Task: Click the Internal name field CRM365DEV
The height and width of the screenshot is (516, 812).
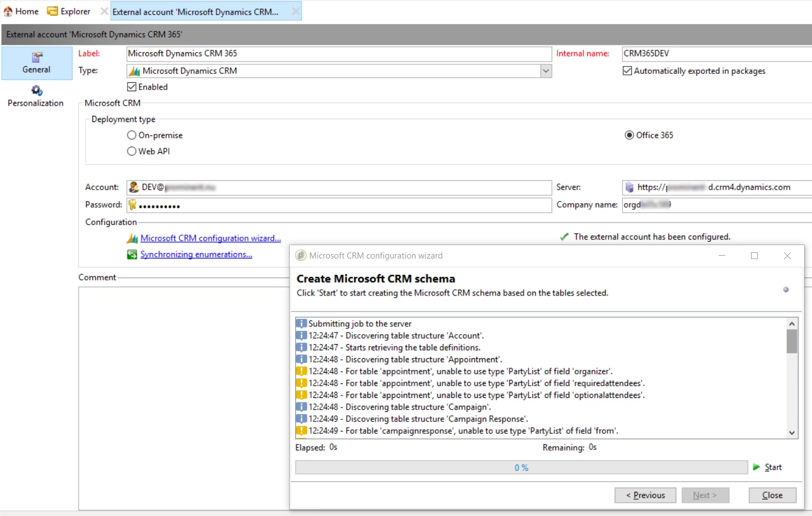Action: [717, 54]
